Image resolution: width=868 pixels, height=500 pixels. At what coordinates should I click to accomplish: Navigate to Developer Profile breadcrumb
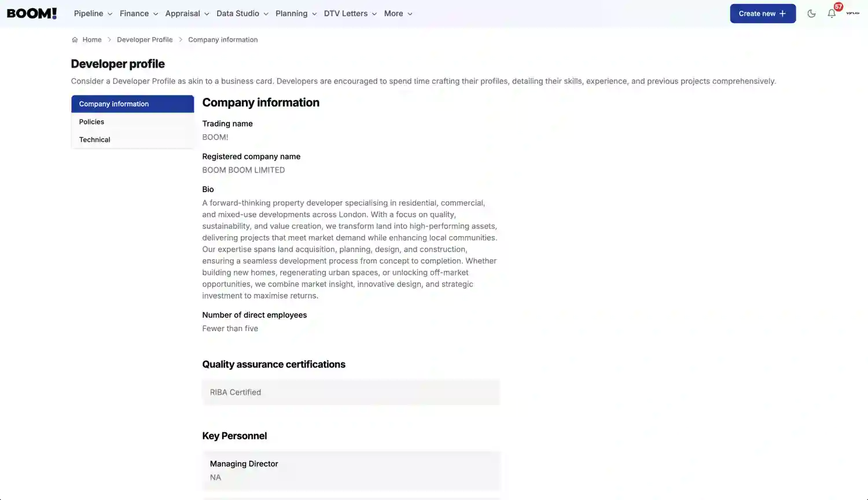145,40
